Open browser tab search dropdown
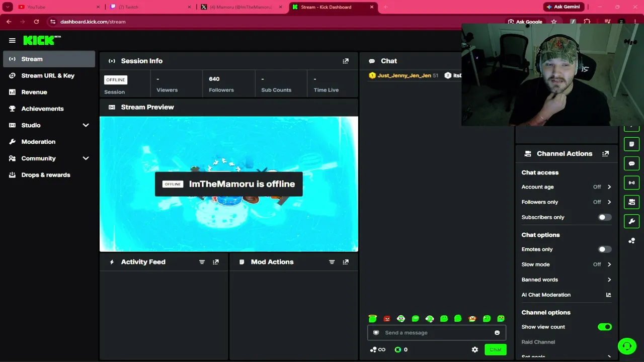Image resolution: width=644 pixels, height=362 pixels. pos(8,7)
